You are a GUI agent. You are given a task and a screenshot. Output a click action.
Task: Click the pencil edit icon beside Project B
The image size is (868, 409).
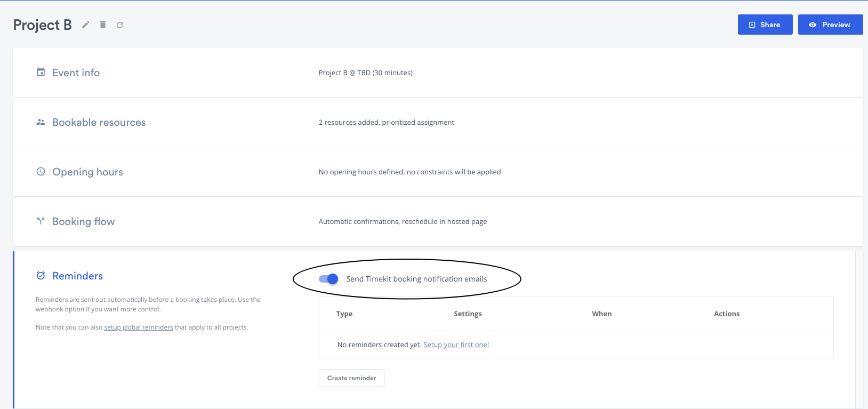85,25
